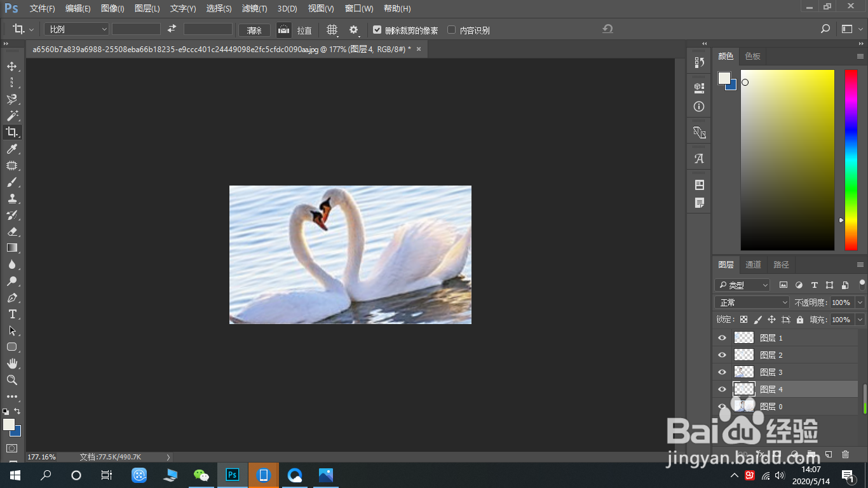
Task: Select the Gradient tool
Action: coord(11,248)
